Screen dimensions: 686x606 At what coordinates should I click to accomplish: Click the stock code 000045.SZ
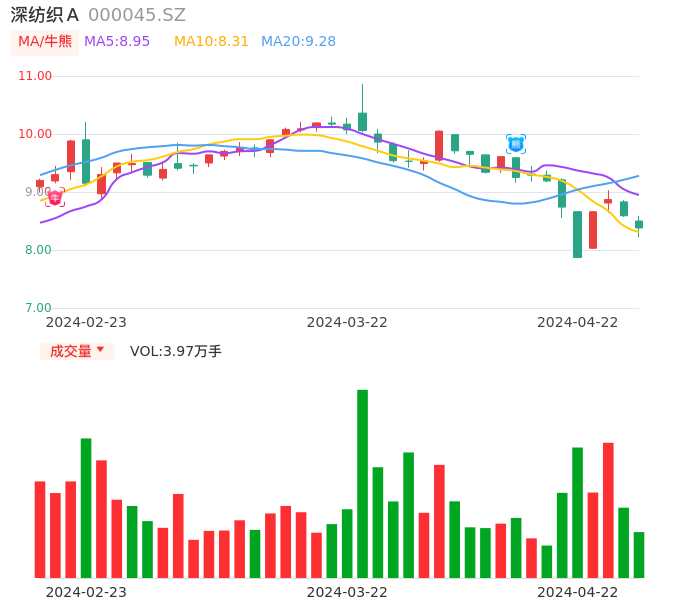point(137,15)
